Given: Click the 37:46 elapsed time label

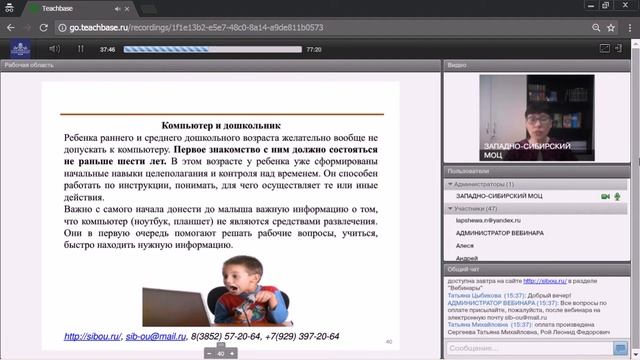Looking at the screenshot, I should click(x=107, y=49).
